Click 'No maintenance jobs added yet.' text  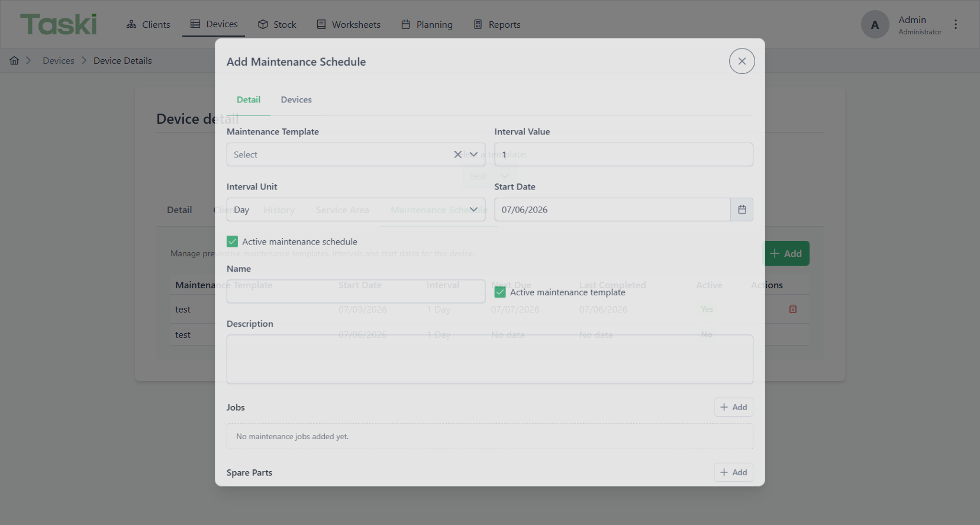292,436
